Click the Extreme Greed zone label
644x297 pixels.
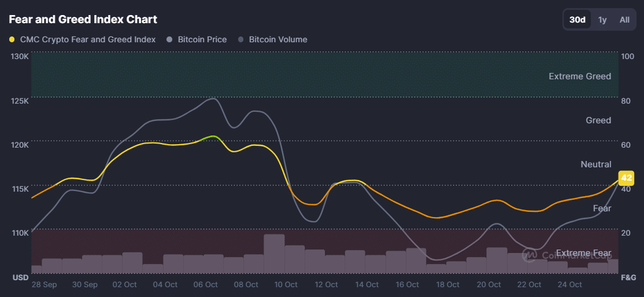pos(579,76)
